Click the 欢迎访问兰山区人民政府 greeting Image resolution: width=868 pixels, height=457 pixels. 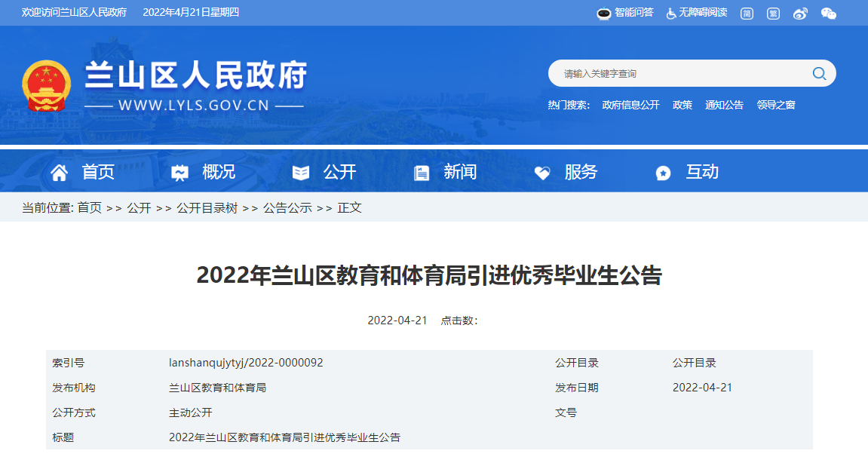(x=74, y=13)
